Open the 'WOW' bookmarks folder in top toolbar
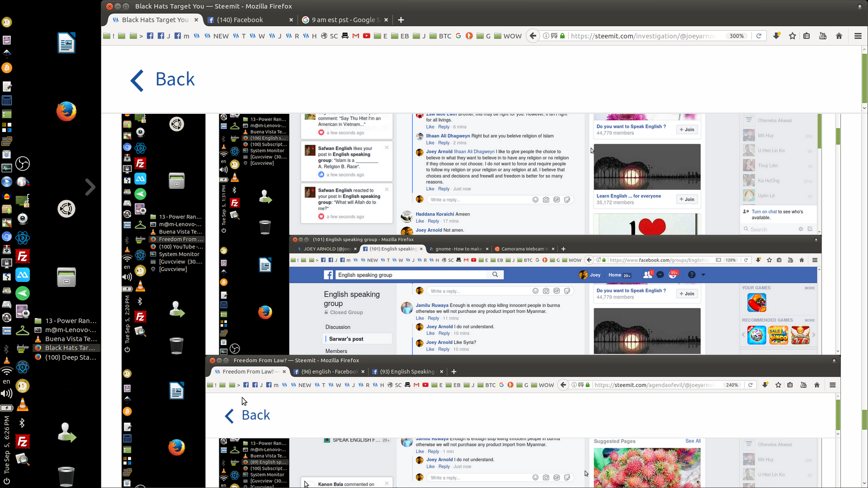Viewport: 868px width, 488px height. pos(508,36)
